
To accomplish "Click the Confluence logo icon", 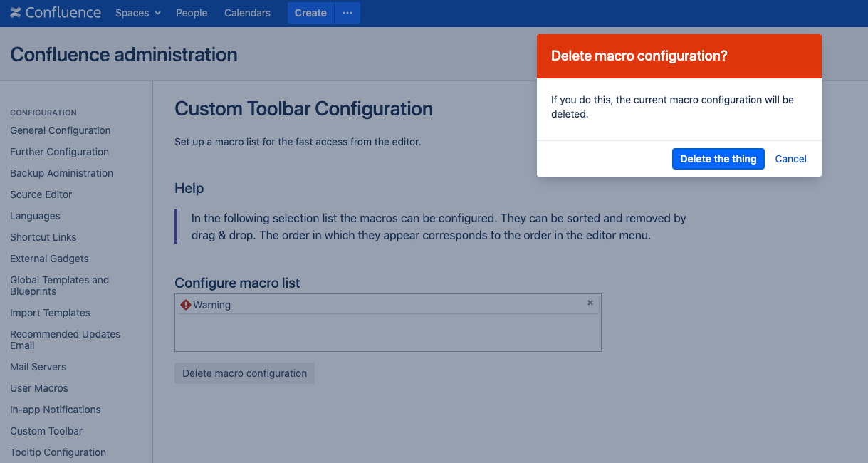I will [x=16, y=13].
